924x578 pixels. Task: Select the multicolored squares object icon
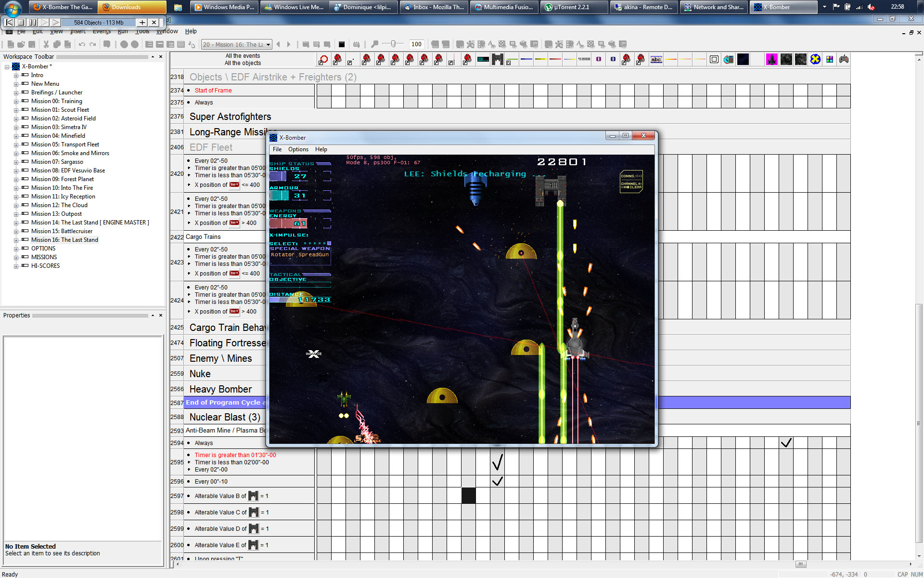(830, 59)
